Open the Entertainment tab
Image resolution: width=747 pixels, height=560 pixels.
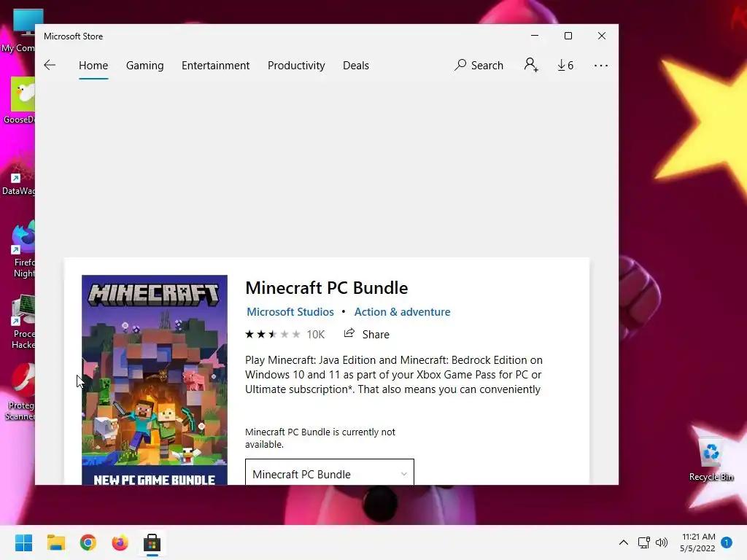(x=215, y=65)
